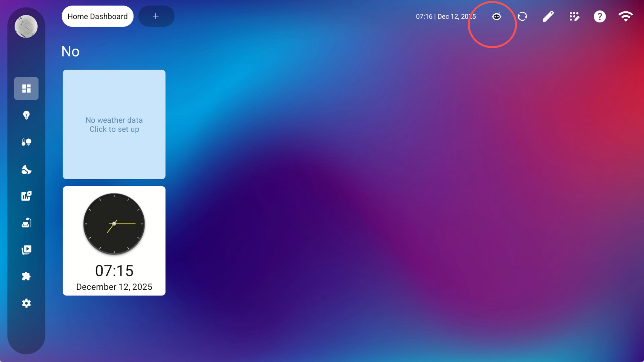Open the settings gear in sidebar
644x362 pixels.
[x=26, y=303]
